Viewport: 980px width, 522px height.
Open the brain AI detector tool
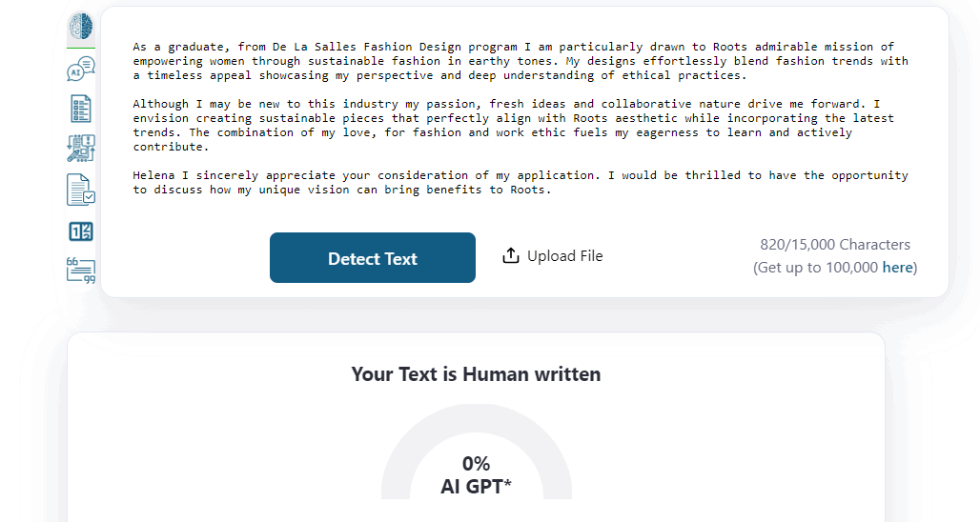[x=81, y=27]
